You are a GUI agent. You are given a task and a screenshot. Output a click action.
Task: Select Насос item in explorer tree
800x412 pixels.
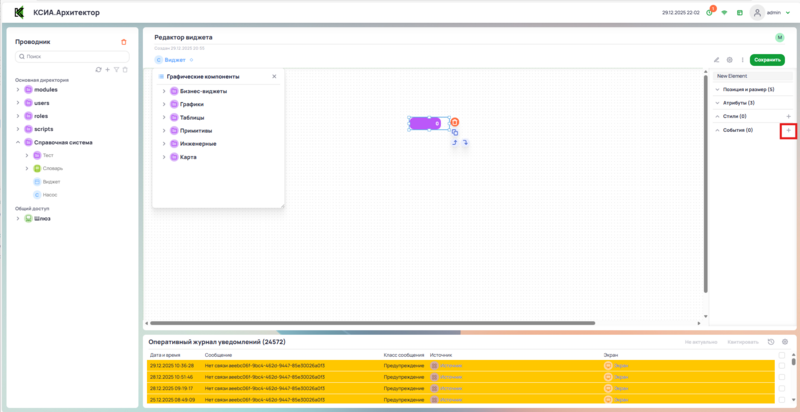(x=49, y=194)
